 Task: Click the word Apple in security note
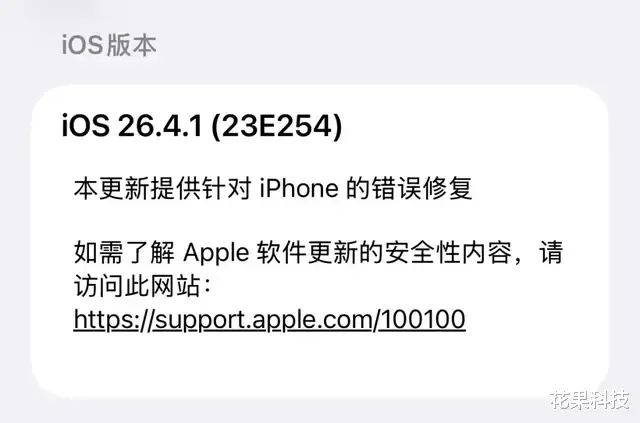[x=216, y=253]
